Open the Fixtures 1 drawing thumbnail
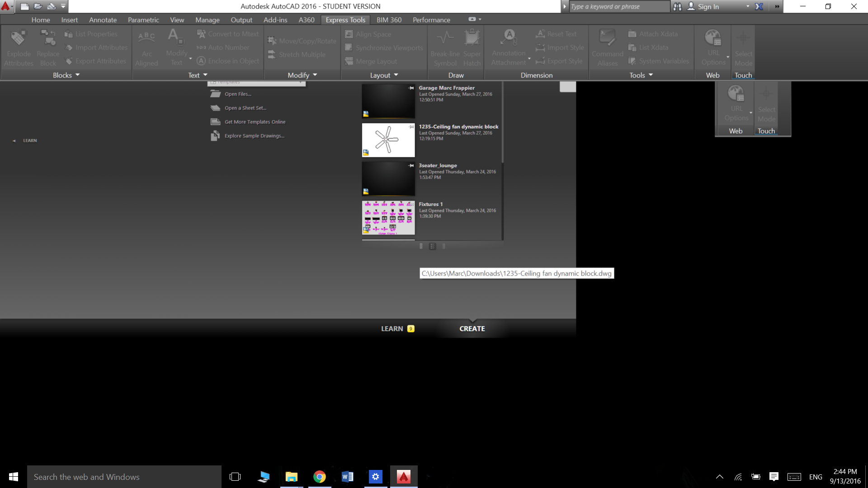 (x=388, y=218)
